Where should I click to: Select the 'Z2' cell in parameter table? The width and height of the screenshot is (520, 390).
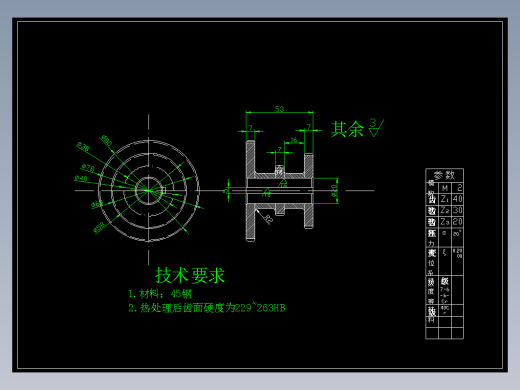[x=445, y=210]
